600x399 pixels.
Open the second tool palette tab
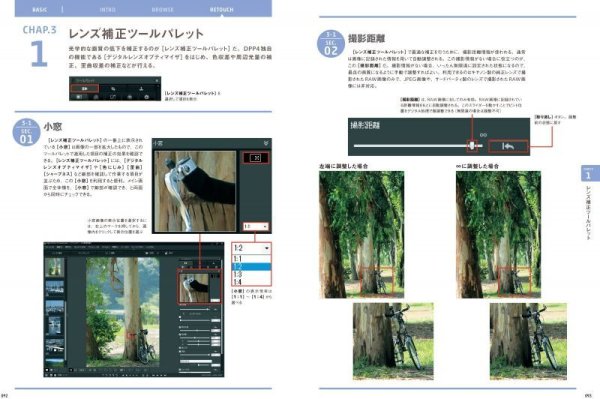tap(113, 88)
